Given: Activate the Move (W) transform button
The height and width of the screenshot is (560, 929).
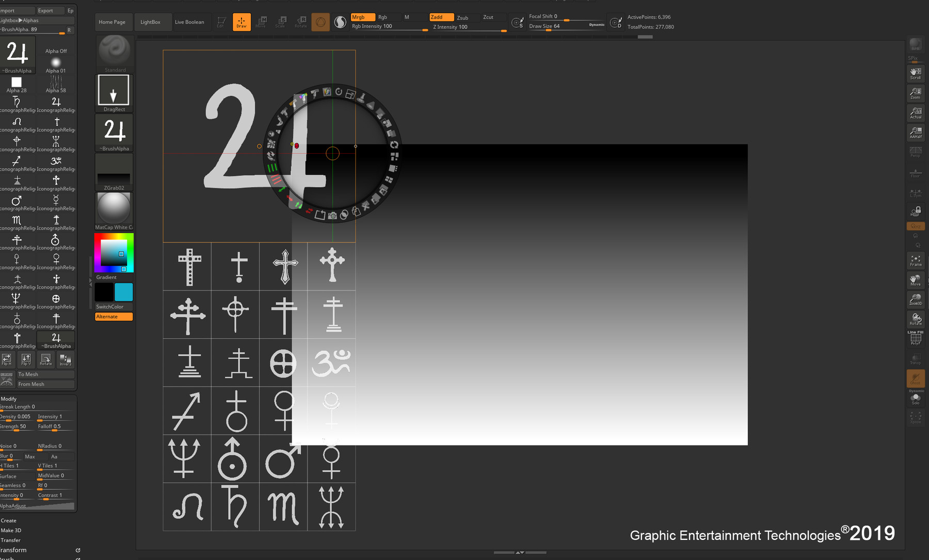Looking at the screenshot, I should click(261, 22).
